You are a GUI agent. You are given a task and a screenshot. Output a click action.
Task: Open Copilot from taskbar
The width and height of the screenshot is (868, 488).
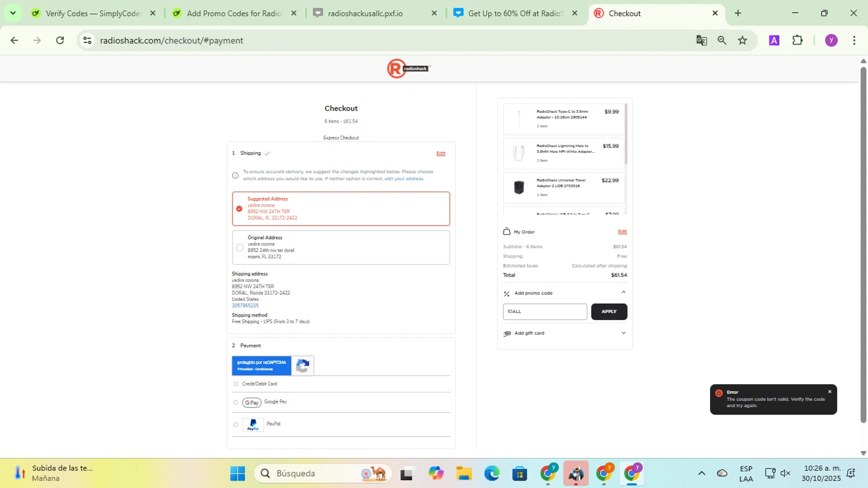pos(436,474)
